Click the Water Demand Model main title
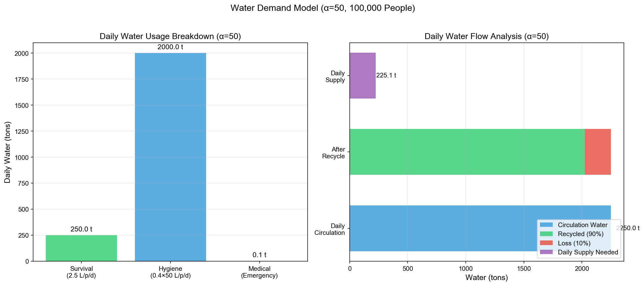Screen dimensions: 644x286 click(x=322, y=8)
